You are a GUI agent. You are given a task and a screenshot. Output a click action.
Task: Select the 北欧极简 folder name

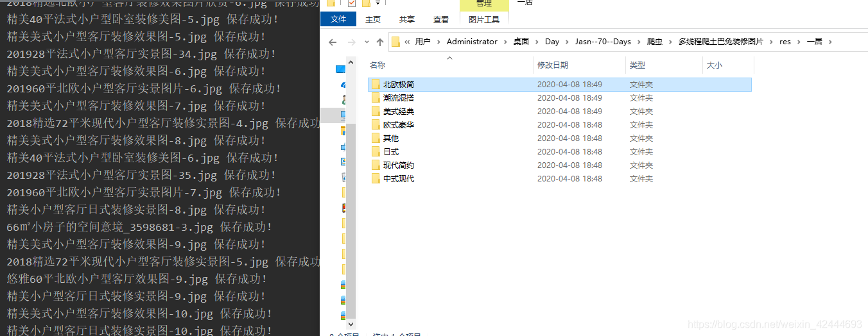tap(399, 84)
